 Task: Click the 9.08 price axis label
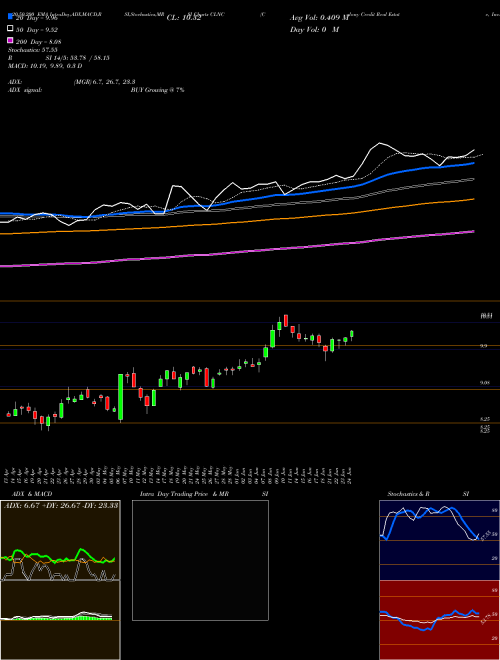[x=485, y=383]
